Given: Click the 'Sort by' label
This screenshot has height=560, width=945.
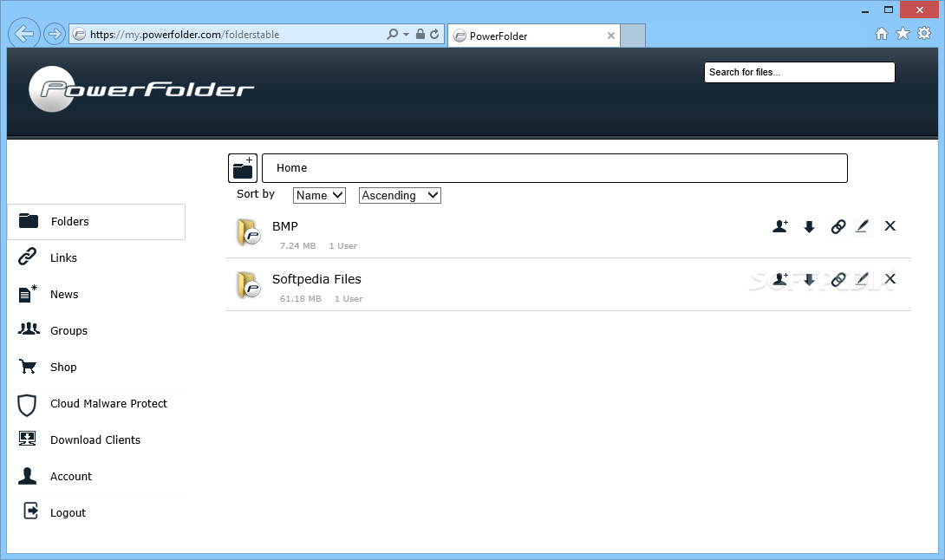Looking at the screenshot, I should 256,194.
